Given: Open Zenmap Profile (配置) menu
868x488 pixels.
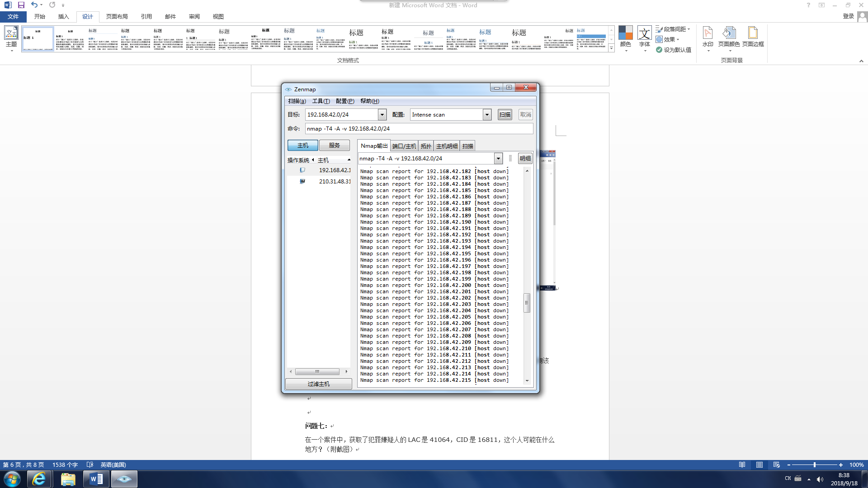Looking at the screenshot, I should (x=345, y=101).
